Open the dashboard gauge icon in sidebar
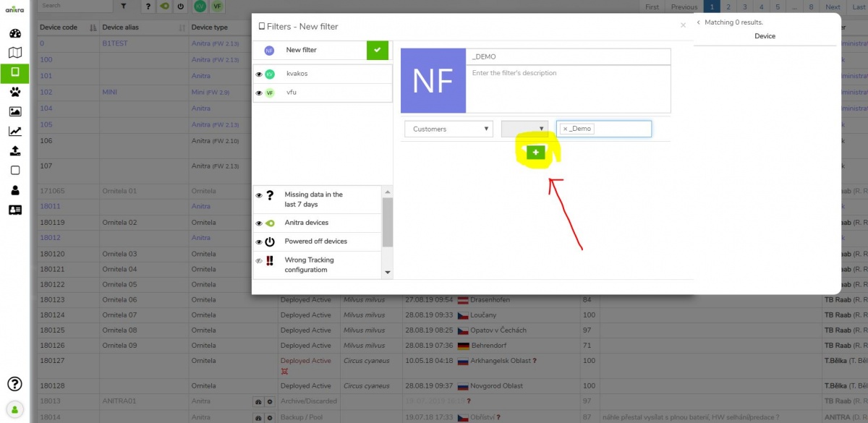Image resolution: width=868 pixels, height=423 pixels. (x=15, y=33)
